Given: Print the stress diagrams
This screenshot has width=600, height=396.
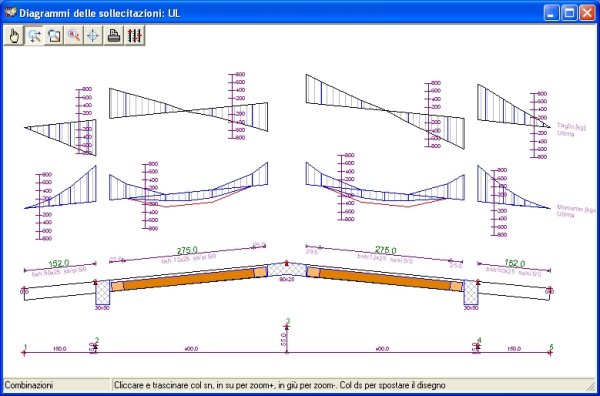Looking at the screenshot, I should coord(114,36).
